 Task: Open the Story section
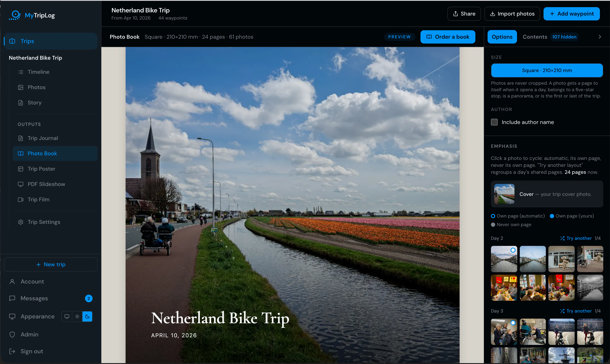coord(34,103)
